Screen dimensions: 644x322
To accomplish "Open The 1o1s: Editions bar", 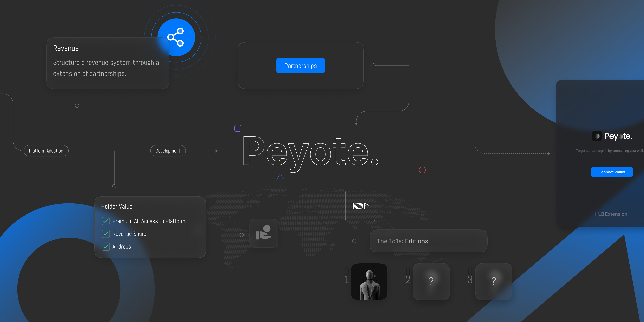I will pos(428,241).
